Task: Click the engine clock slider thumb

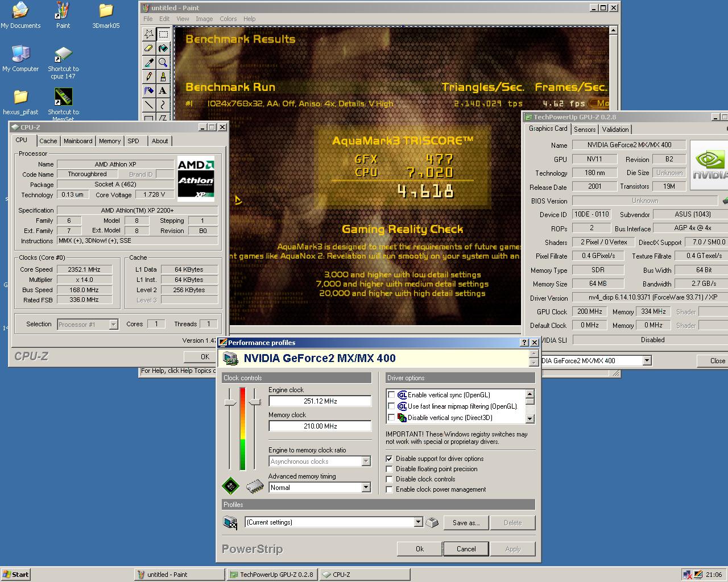Action: pyautogui.click(x=230, y=402)
